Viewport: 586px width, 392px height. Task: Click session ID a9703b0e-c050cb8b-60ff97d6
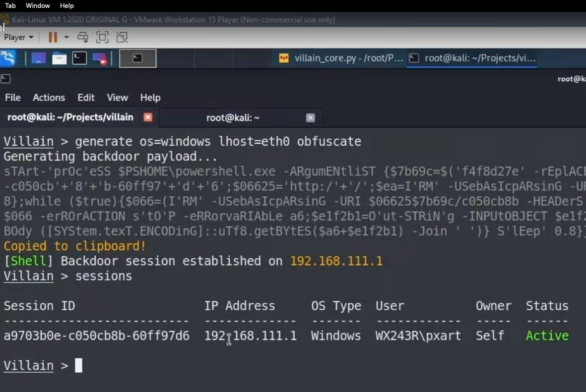pyautogui.click(x=96, y=336)
